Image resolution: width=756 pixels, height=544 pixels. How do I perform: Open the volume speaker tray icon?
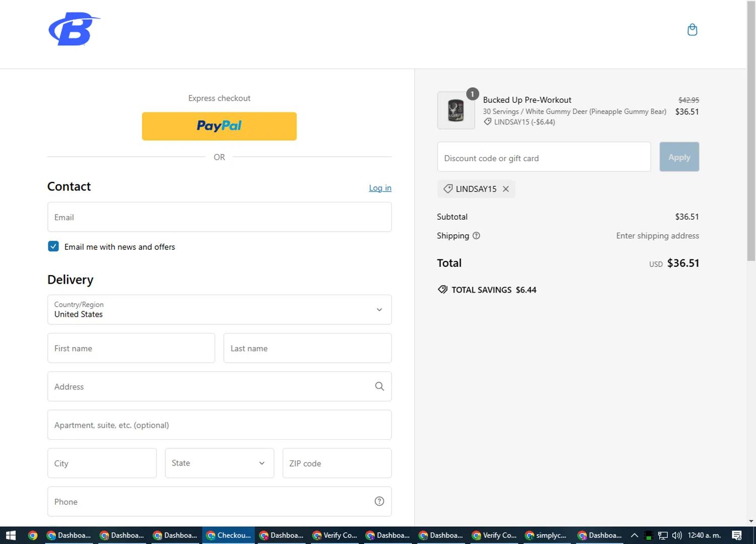pos(677,535)
